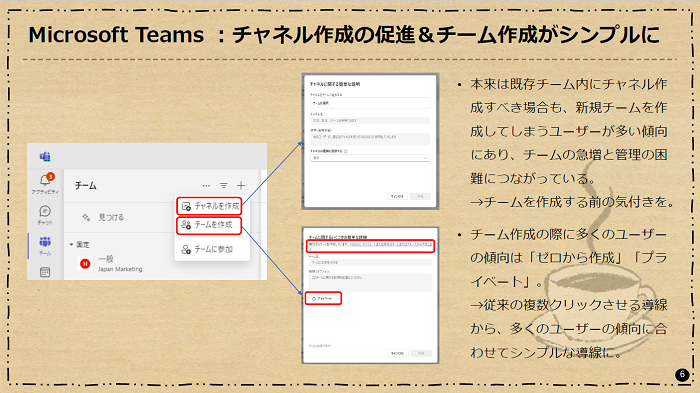This screenshot has height=393, width=700.
Task: Open the three-dot more options in チーム header
Action: click(206, 185)
